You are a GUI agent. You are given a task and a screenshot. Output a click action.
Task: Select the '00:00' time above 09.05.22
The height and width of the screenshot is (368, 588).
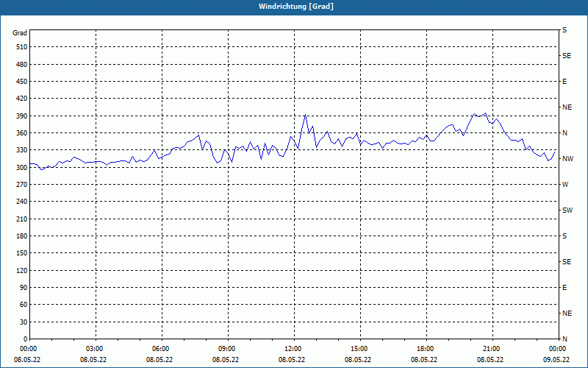coord(558,349)
